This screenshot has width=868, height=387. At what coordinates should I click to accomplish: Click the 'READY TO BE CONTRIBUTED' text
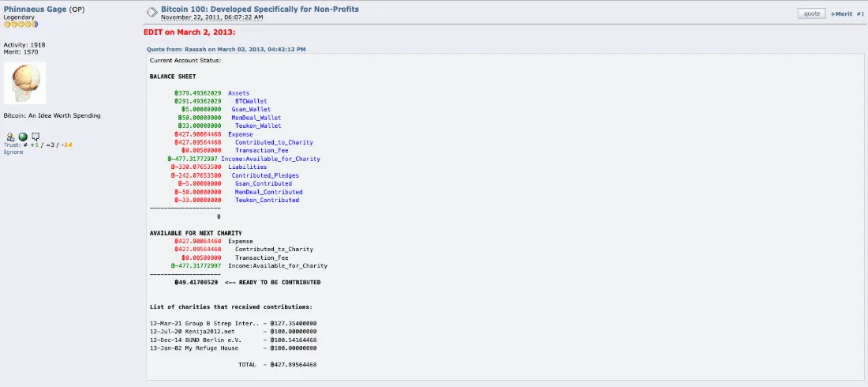point(279,282)
